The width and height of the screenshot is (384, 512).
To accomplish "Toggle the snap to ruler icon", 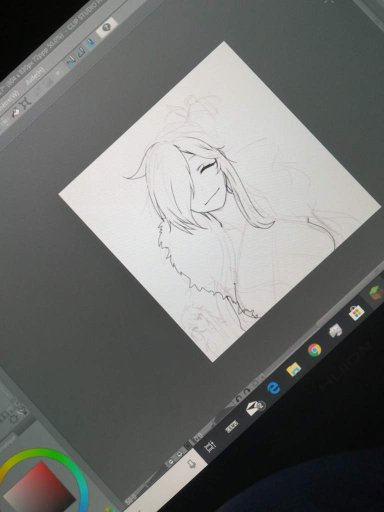I will [71, 60].
